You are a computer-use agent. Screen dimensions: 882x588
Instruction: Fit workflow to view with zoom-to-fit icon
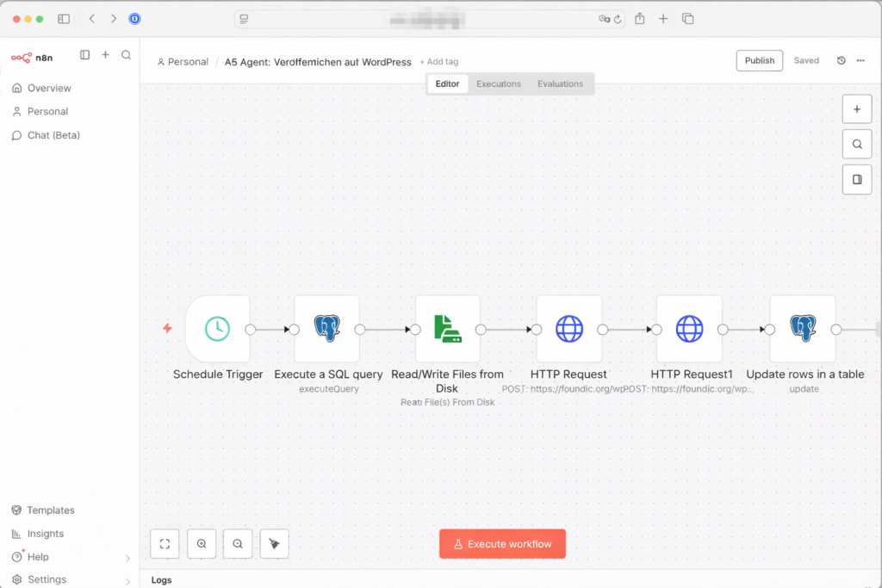(165, 544)
